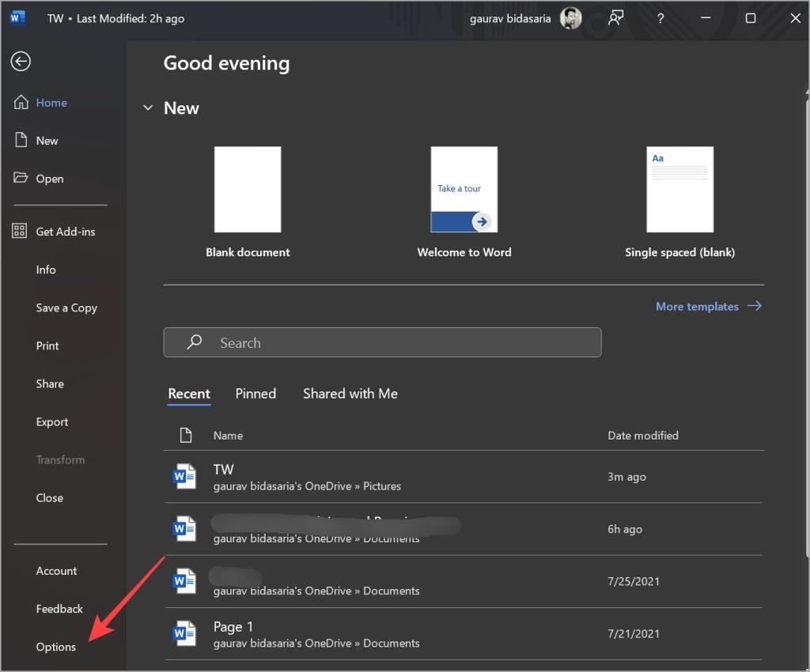Click in the Search field
The height and width of the screenshot is (672, 810).
coord(382,342)
